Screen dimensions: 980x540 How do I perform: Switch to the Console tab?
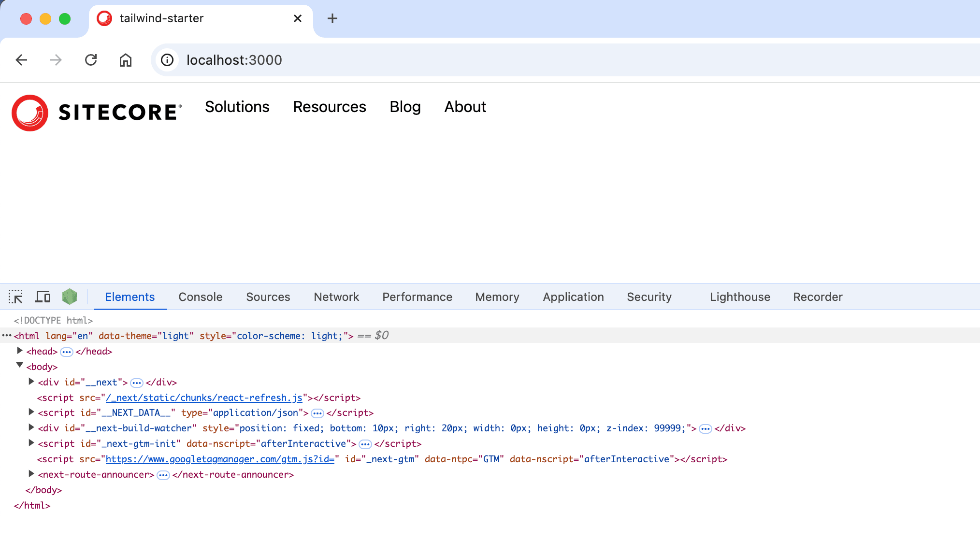pyautogui.click(x=200, y=297)
